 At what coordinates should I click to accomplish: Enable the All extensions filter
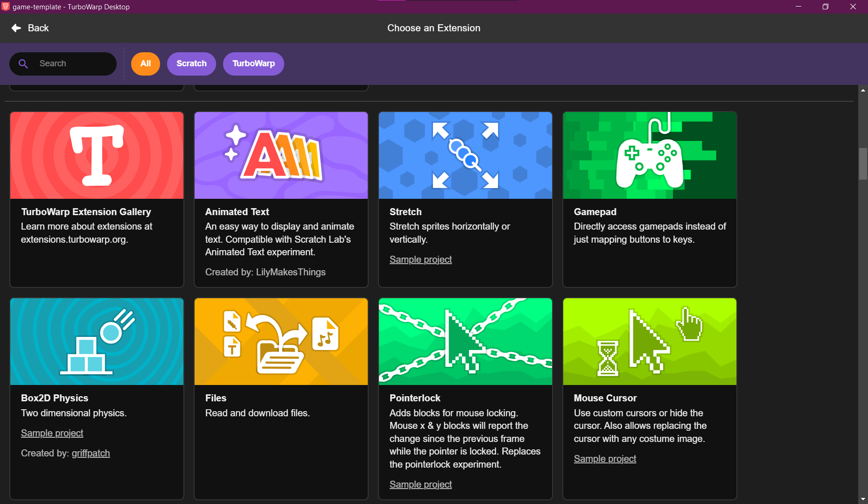click(145, 63)
